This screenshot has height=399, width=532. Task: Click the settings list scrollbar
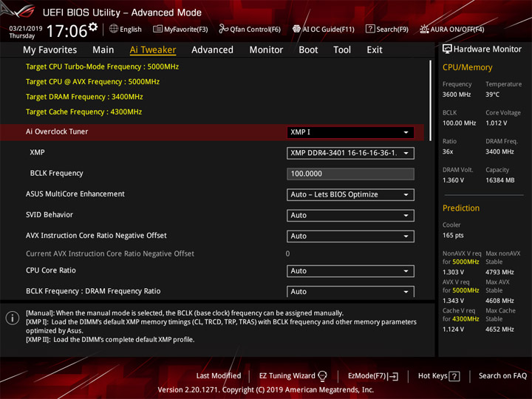(x=430, y=100)
